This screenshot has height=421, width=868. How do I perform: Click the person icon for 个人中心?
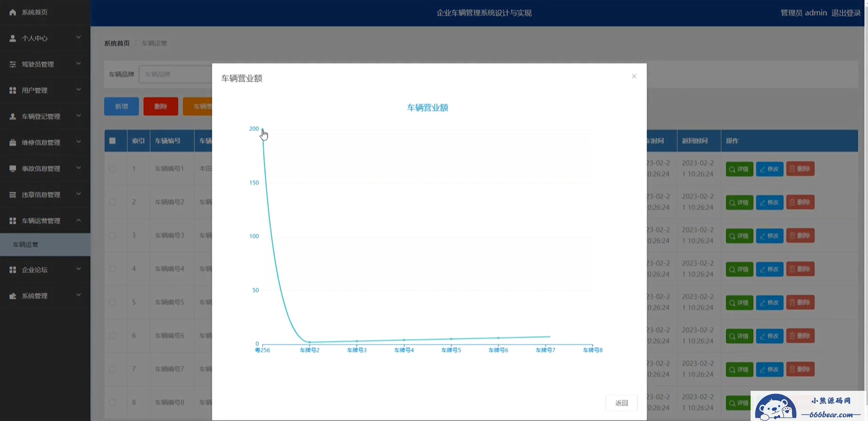13,38
